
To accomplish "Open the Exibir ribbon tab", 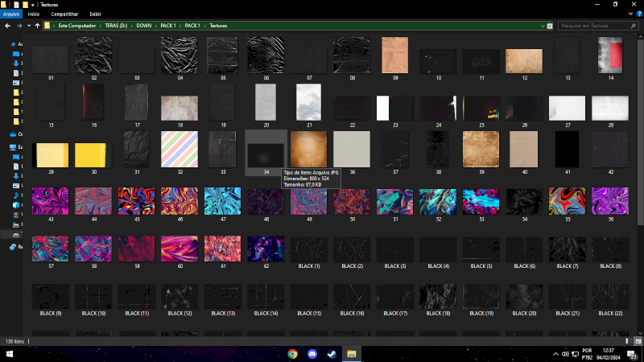I will (95, 14).
